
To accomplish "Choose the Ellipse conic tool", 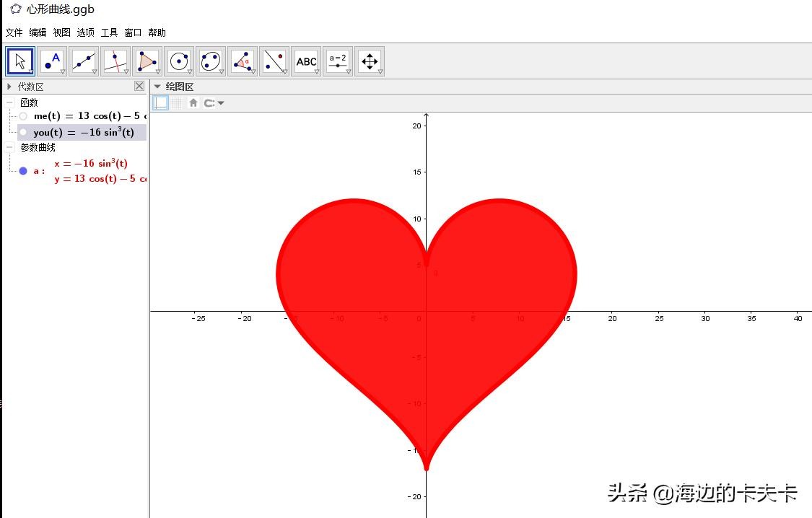I will (x=211, y=61).
